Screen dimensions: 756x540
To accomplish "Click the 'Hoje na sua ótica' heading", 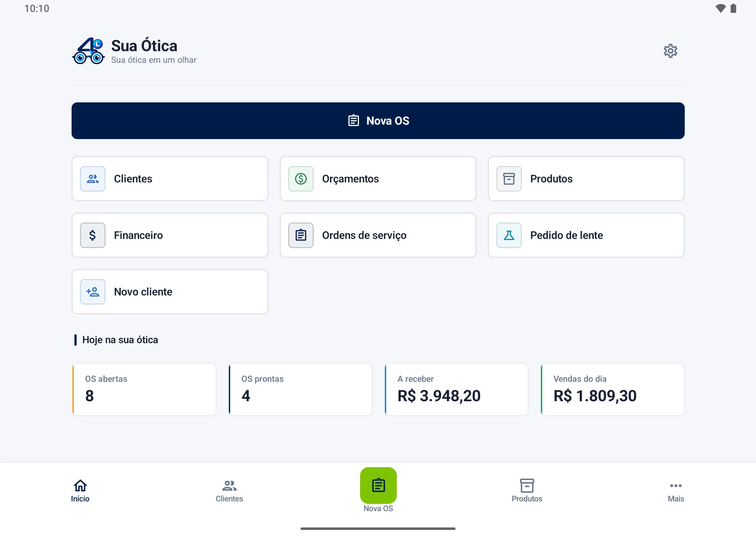I will pyautogui.click(x=120, y=340).
